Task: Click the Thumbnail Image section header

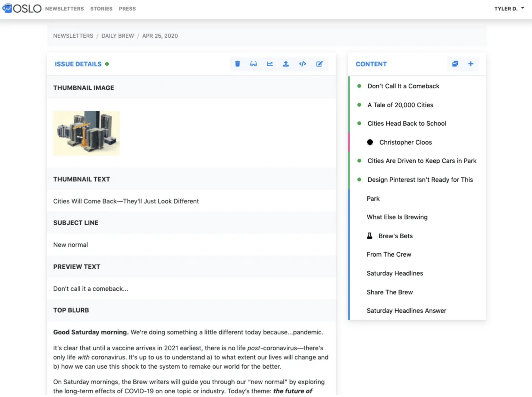Action: click(191, 87)
